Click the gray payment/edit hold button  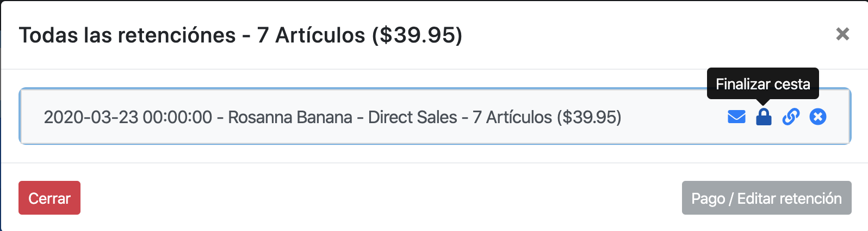766,198
